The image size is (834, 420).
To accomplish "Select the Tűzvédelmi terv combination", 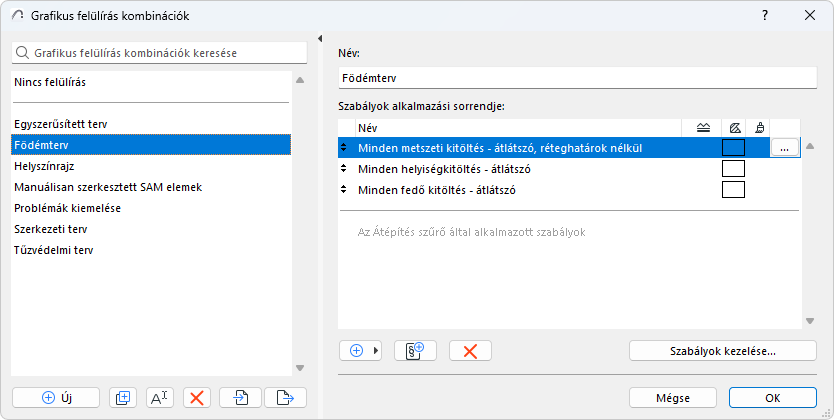I will coord(52,250).
